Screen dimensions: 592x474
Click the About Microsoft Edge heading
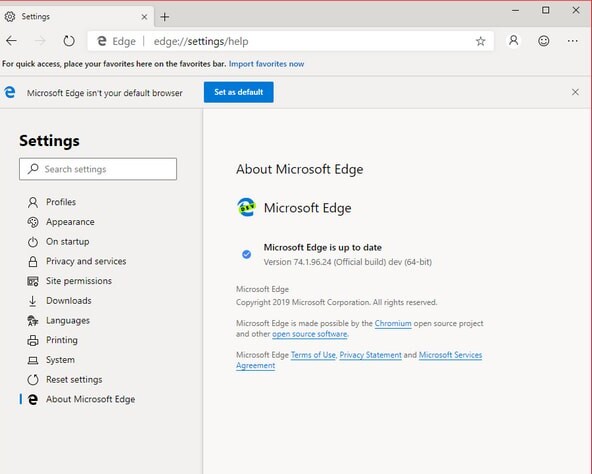pos(300,169)
